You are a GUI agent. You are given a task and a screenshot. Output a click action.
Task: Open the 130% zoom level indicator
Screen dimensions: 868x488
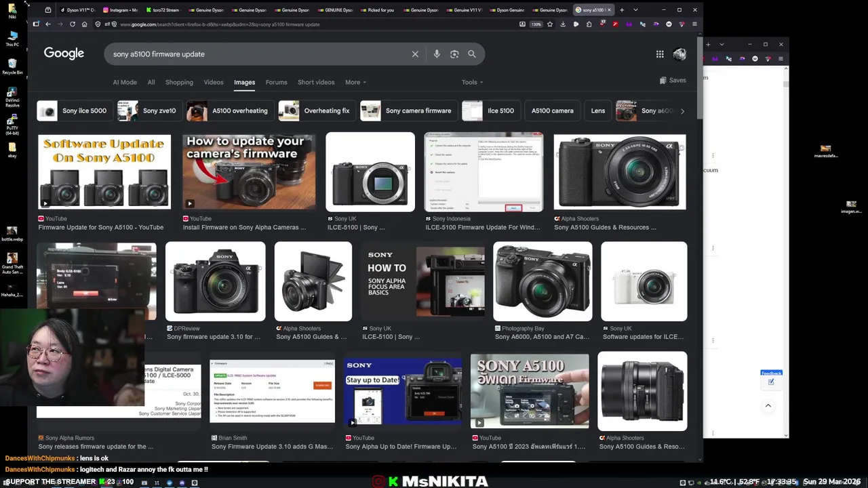coord(536,24)
